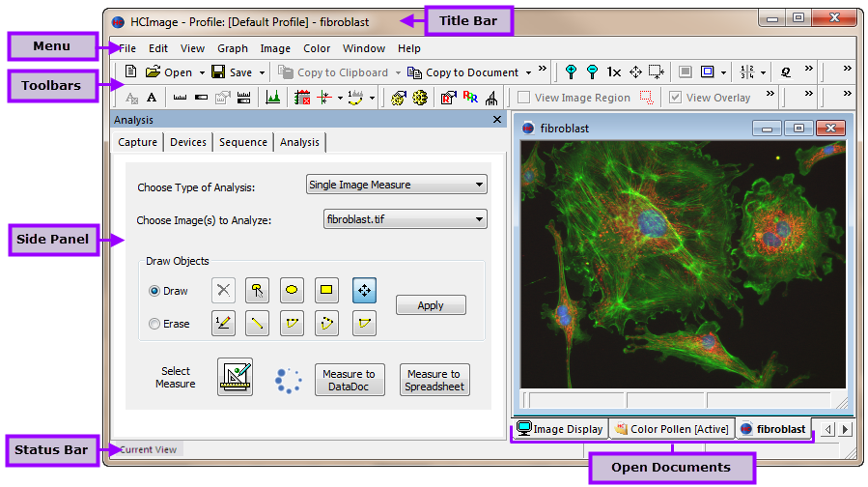Open the Help menu
Viewport: 868px width, 487px height.
(409, 48)
